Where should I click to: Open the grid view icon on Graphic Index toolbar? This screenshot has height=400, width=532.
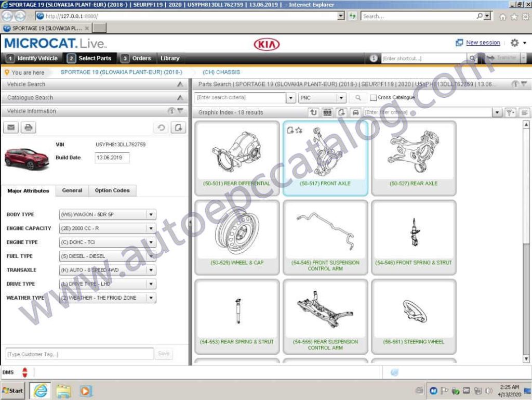click(328, 112)
